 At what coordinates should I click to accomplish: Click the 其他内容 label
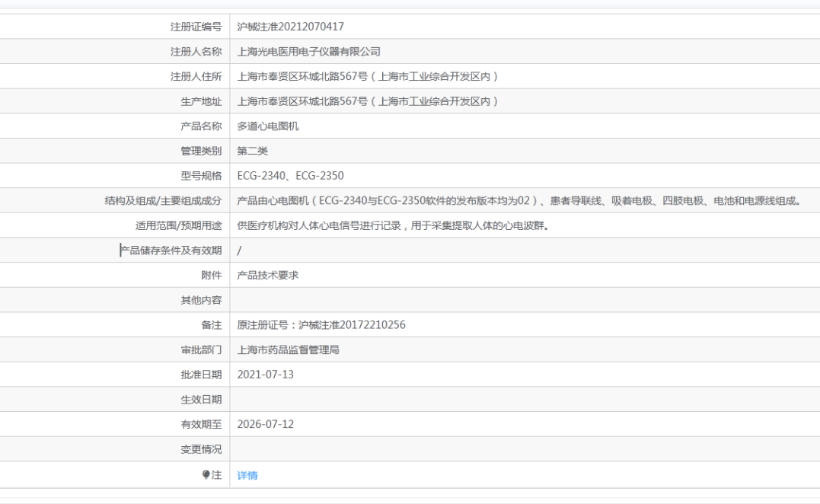pyautogui.click(x=201, y=300)
